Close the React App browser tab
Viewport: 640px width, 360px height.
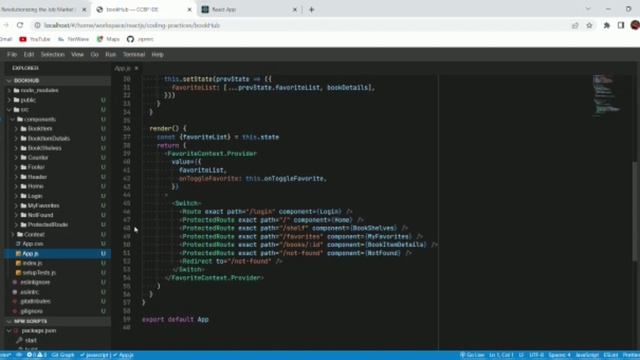(x=295, y=9)
